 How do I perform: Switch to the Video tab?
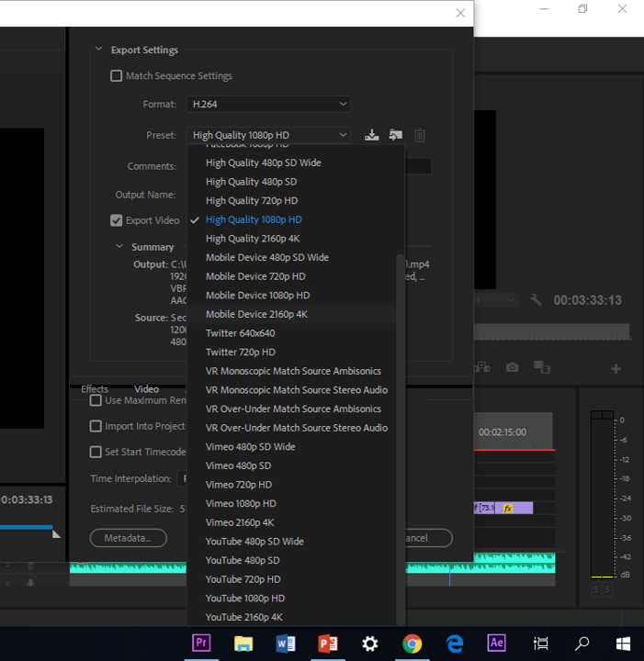click(x=146, y=389)
